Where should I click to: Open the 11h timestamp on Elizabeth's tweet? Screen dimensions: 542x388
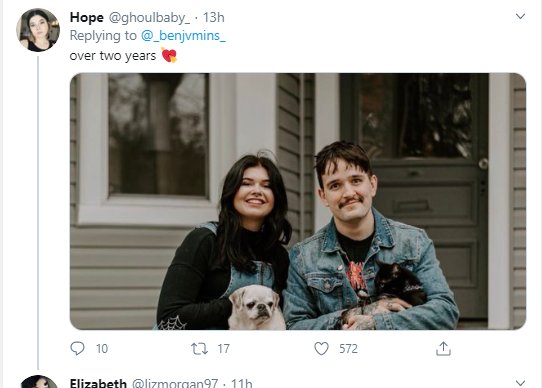click(x=241, y=383)
